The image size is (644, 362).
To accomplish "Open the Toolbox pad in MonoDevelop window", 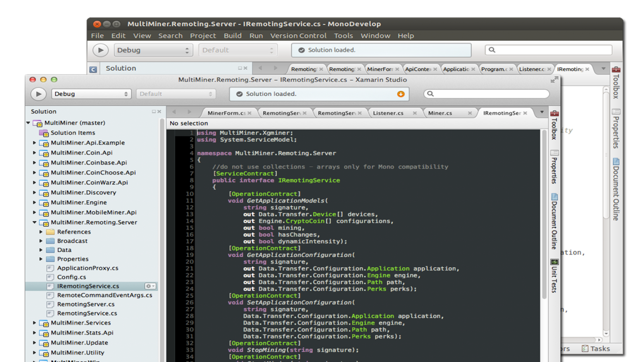I will [x=616, y=82].
